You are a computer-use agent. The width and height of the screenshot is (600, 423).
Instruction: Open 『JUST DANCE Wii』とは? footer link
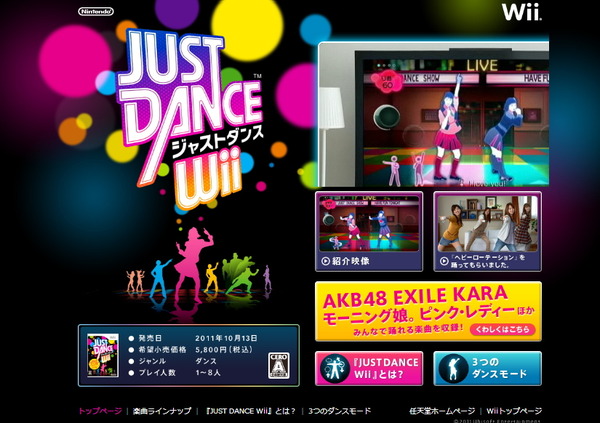pyautogui.click(x=251, y=411)
